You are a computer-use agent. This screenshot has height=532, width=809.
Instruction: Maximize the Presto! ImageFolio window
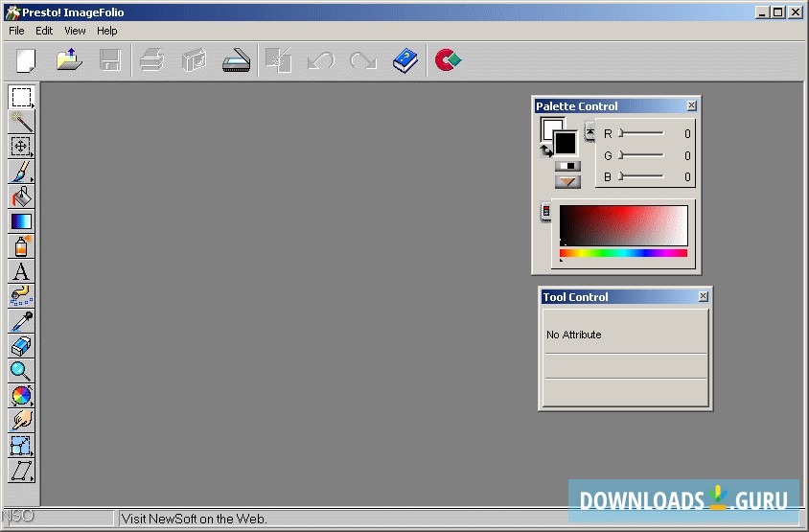778,12
